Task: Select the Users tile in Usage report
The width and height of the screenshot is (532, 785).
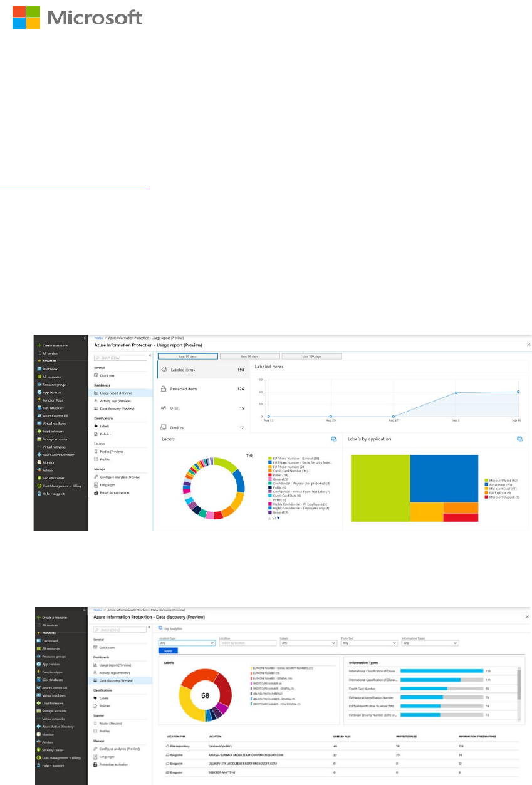Action: pos(203,408)
